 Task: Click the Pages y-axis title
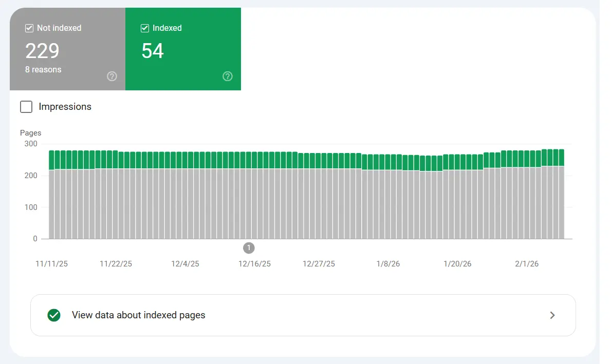coord(30,133)
